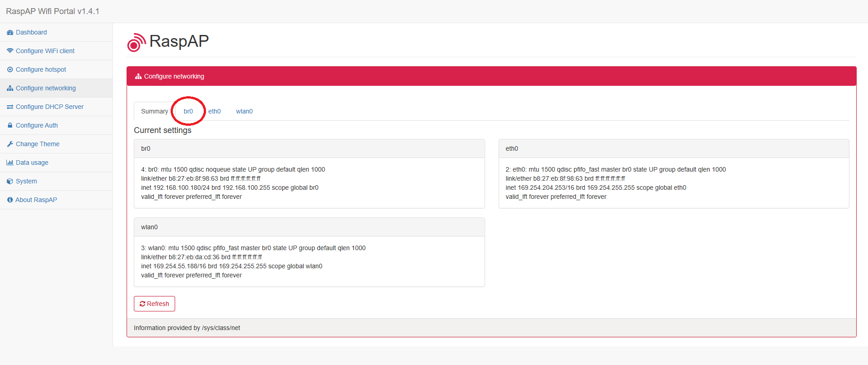Click RaspAP Wifi Portal v1.4.1 title

(53, 11)
